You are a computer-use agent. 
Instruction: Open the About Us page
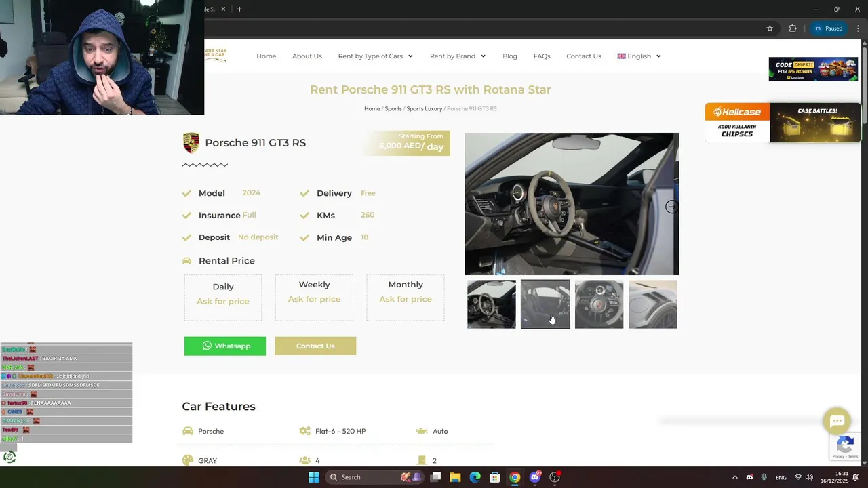point(307,56)
